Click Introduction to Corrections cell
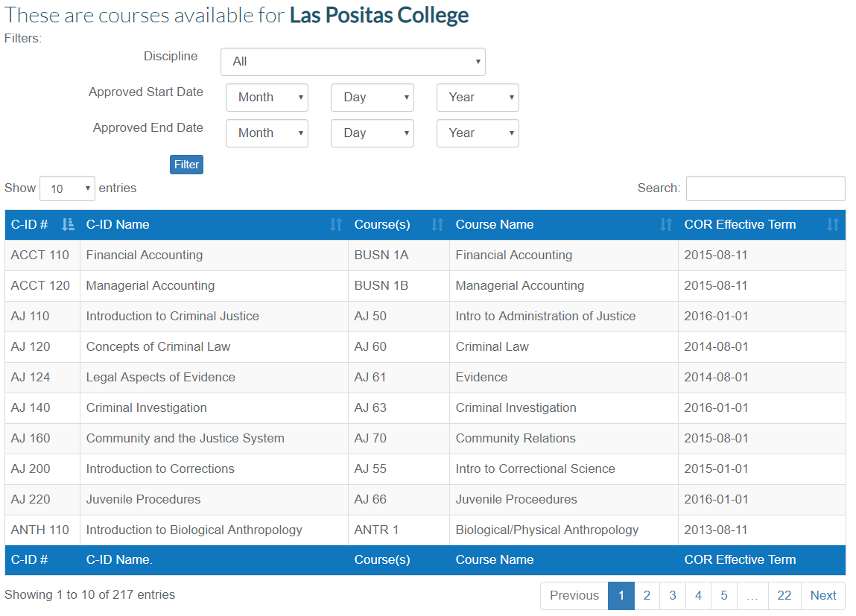 pos(214,469)
